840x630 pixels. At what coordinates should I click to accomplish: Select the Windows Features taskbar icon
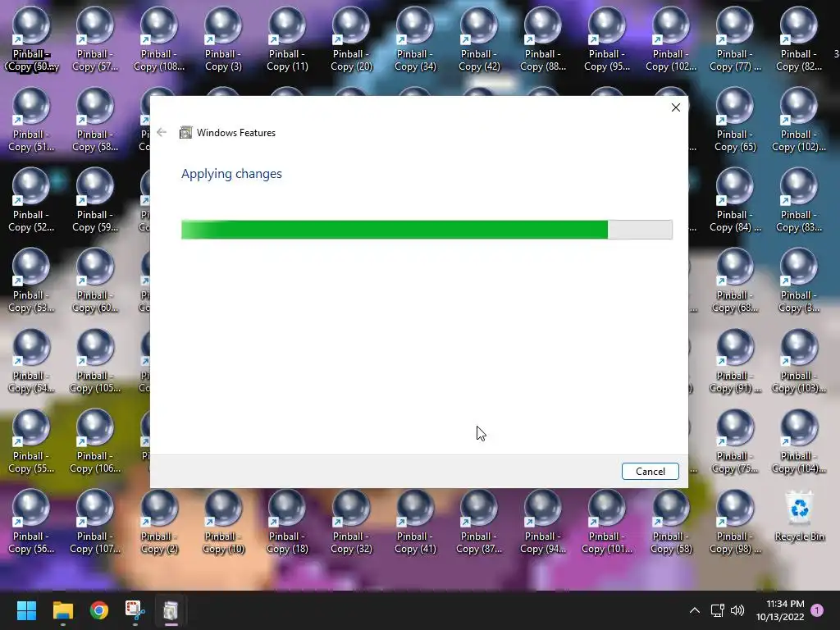(x=171, y=610)
